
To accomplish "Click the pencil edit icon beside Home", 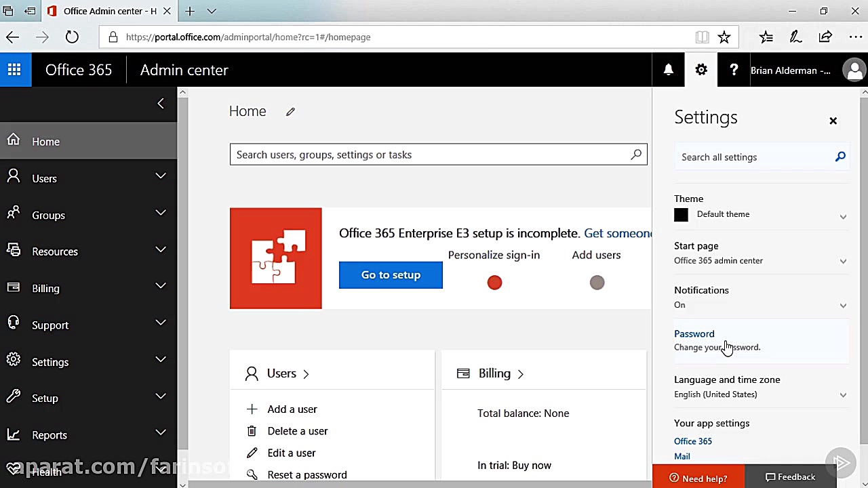I will click(290, 112).
